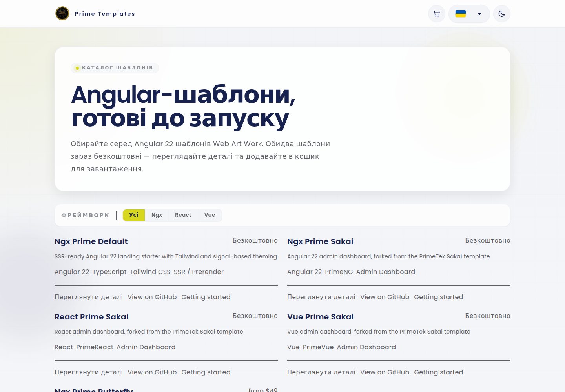
Task: Click Переглянути деталі for Ngx Prime Default
Action: [x=89, y=297]
